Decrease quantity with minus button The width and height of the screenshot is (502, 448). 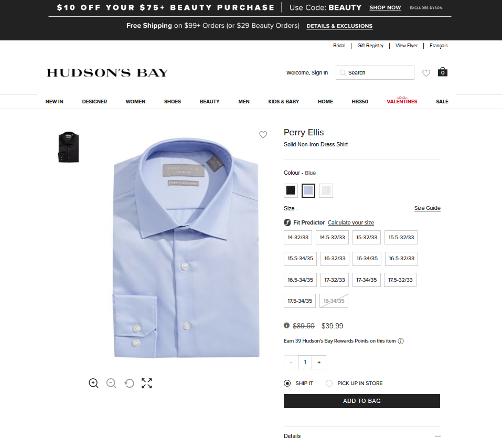tap(291, 362)
